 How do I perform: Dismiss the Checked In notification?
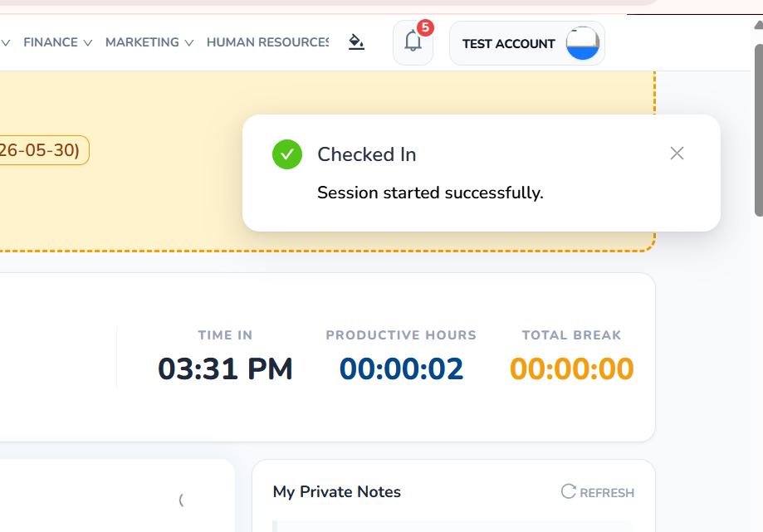tap(677, 154)
